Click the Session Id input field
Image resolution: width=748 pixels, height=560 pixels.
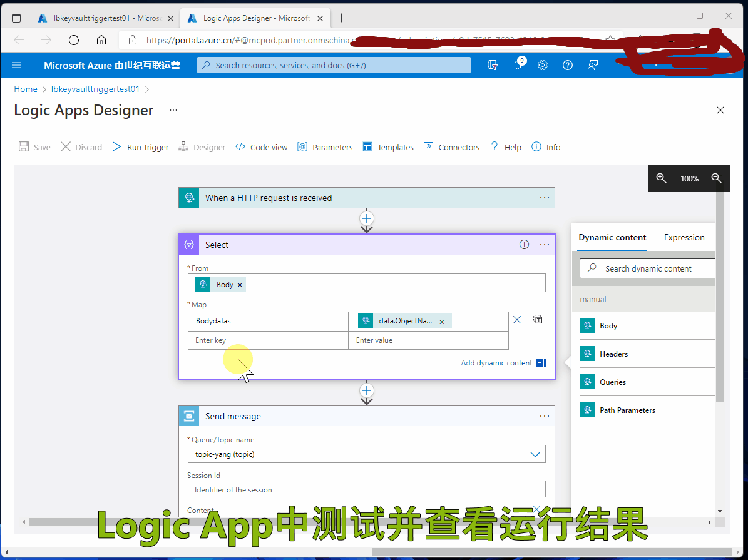coord(366,489)
